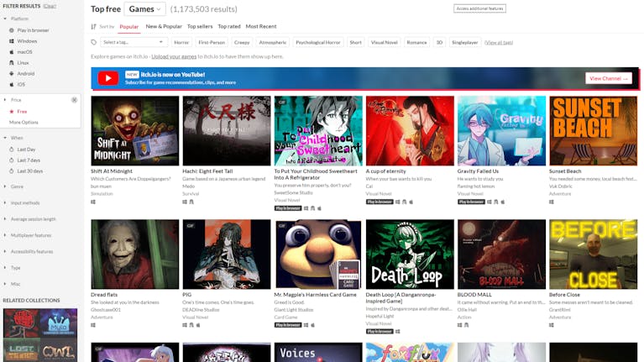Open the Shift At Midnight game thumbnail

click(135, 131)
